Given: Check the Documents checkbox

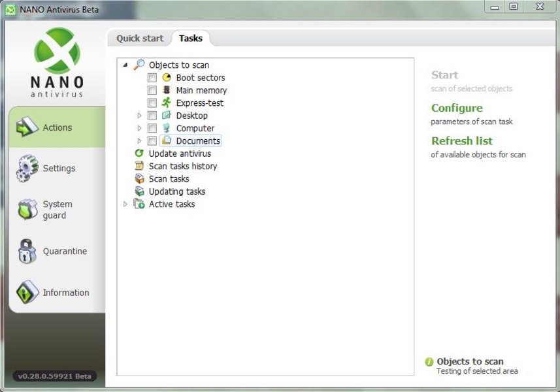Looking at the screenshot, I should (x=152, y=140).
